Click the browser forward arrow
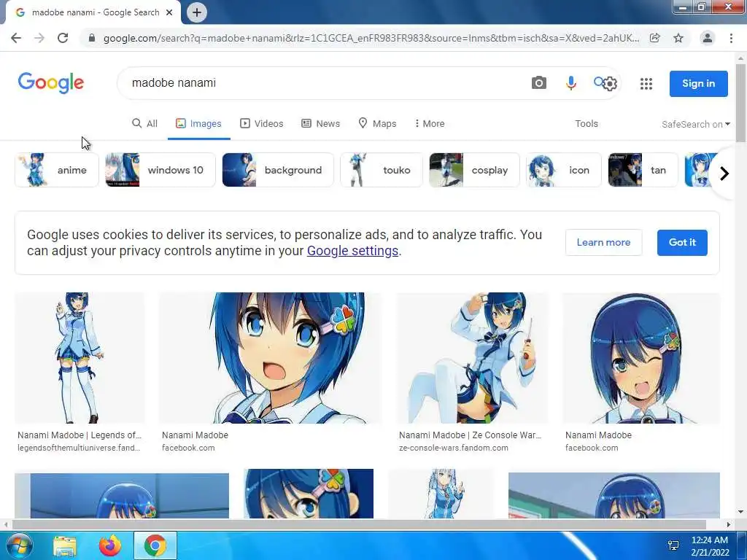747x560 pixels. pos(39,38)
